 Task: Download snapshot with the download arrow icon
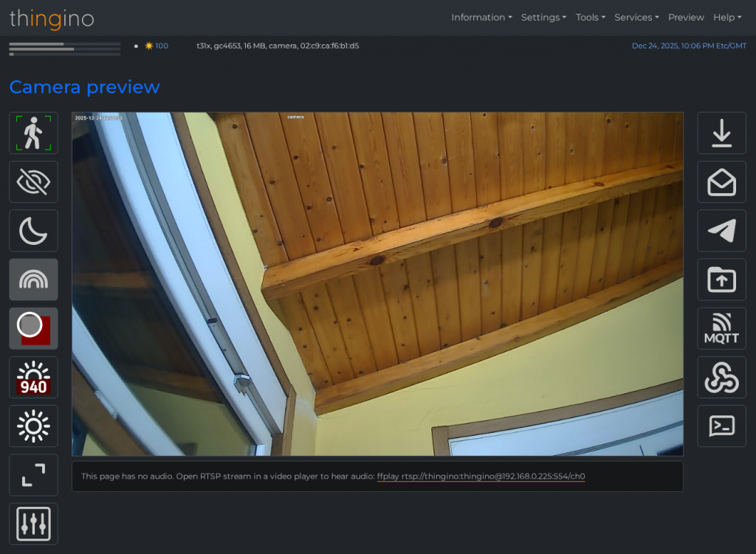[x=721, y=133]
